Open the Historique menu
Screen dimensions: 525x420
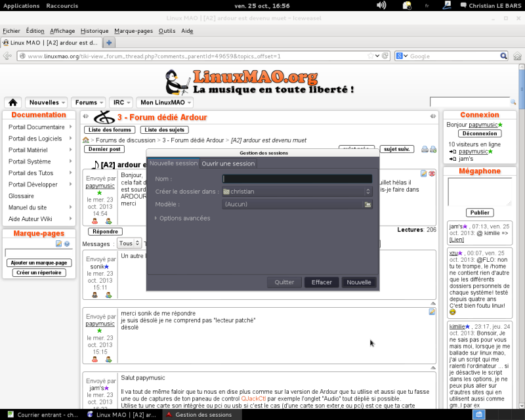[x=94, y=31]
